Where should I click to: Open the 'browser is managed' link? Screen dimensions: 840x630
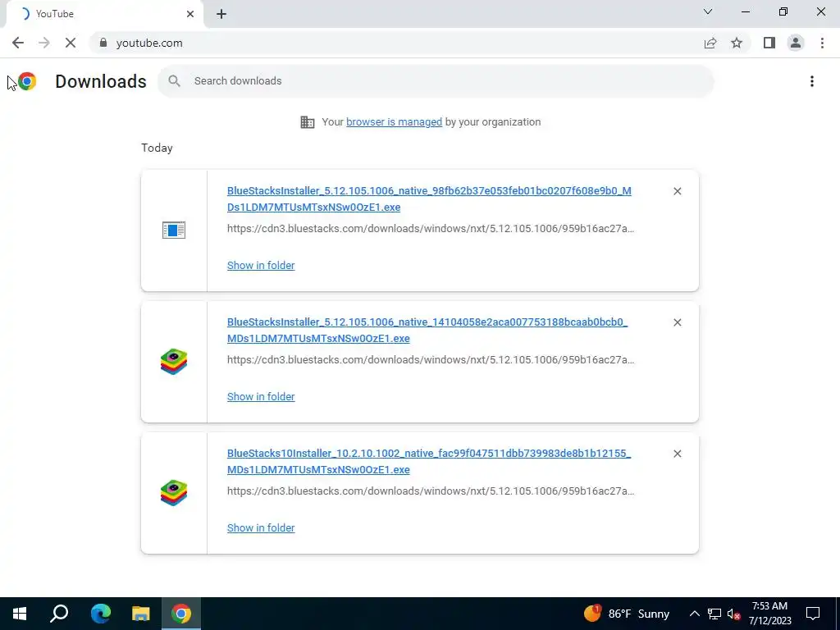point(395,122)
